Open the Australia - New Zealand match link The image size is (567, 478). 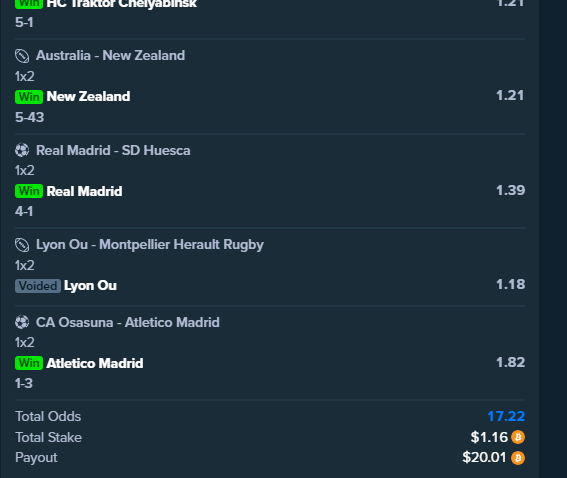110,56
